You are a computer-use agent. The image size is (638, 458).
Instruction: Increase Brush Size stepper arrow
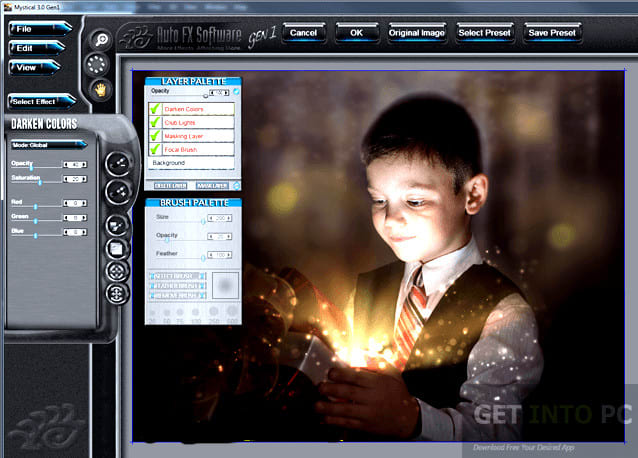[x=229, y=218]
